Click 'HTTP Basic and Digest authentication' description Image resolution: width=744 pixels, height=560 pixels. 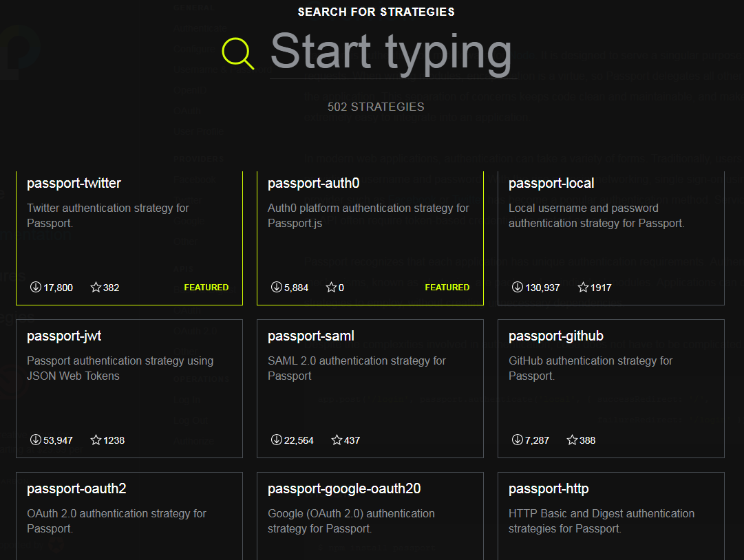pos(602,521)
